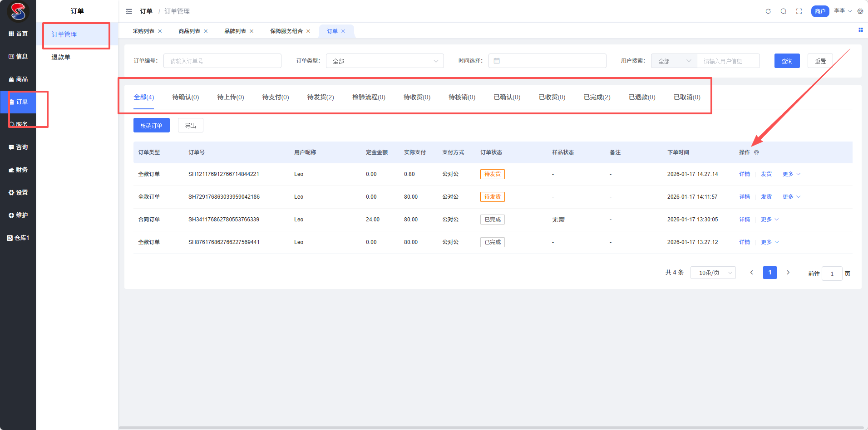
Task: Open the 10条/页 page size dropdown
Action: pyautogui.click(x=713, y=273)
